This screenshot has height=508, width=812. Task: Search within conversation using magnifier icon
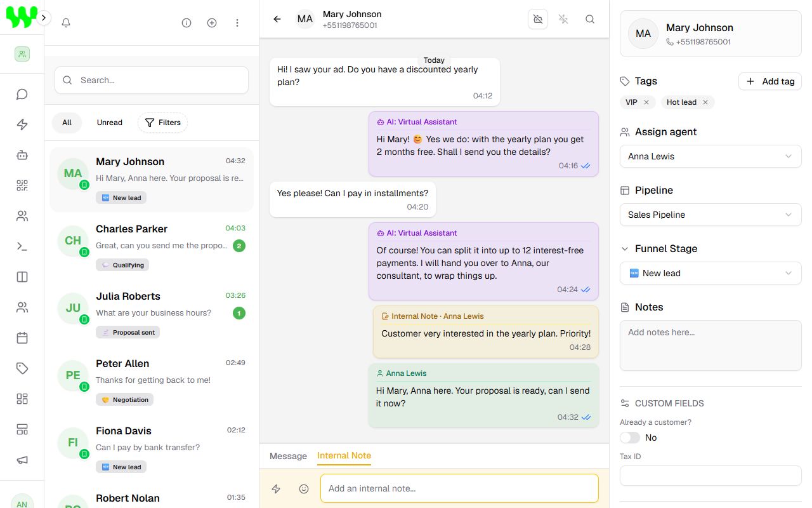tap(590, 19)
